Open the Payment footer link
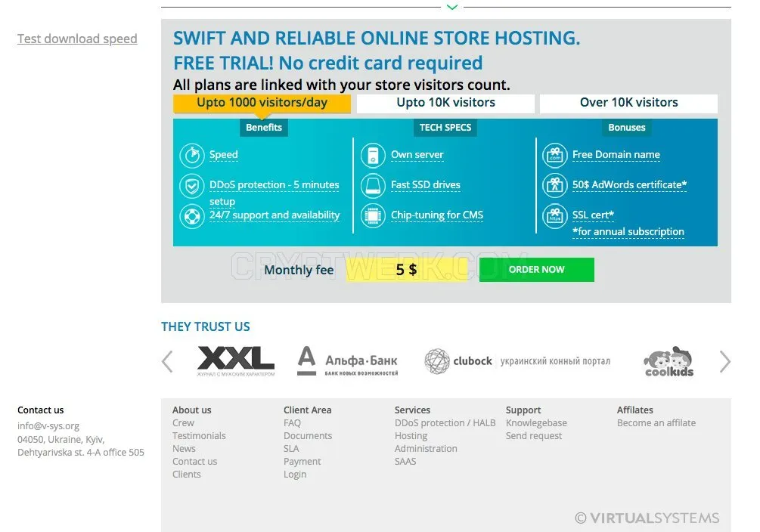This screenshot has width=760, height=532. pos(302,461)
